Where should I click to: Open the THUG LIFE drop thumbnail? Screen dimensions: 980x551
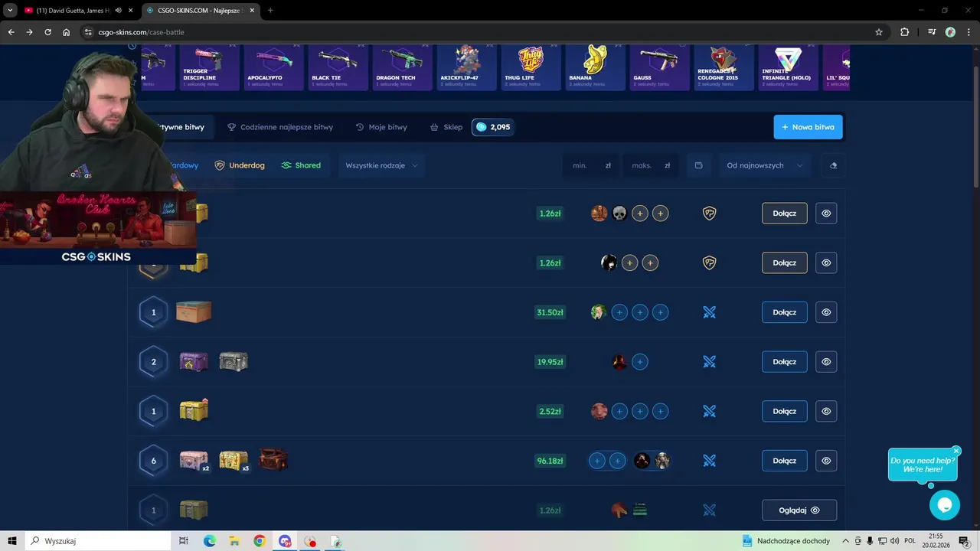(531, 67)
